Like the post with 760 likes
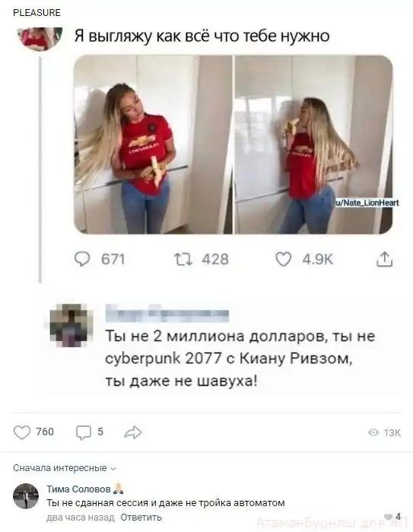The image size is (413, 532). point(22,432)
